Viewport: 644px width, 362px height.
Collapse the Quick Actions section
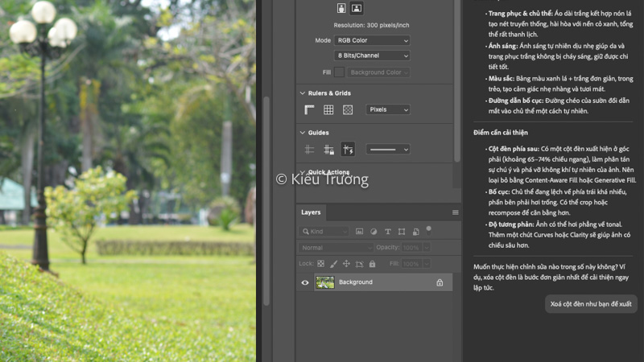click(x=303, y=172)
